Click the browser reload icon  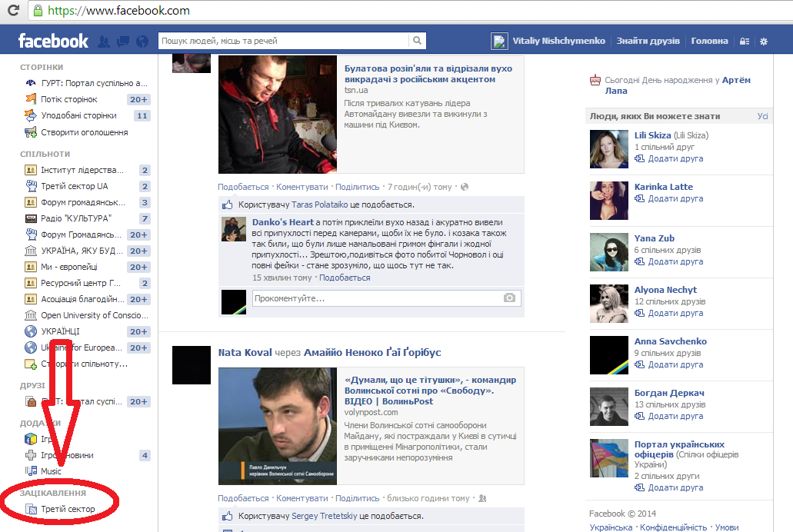(x=14, y=10)
